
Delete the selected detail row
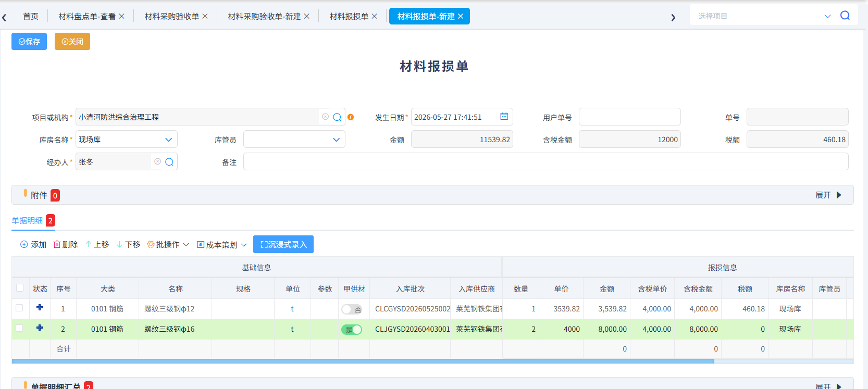click(x=66, y=244)
